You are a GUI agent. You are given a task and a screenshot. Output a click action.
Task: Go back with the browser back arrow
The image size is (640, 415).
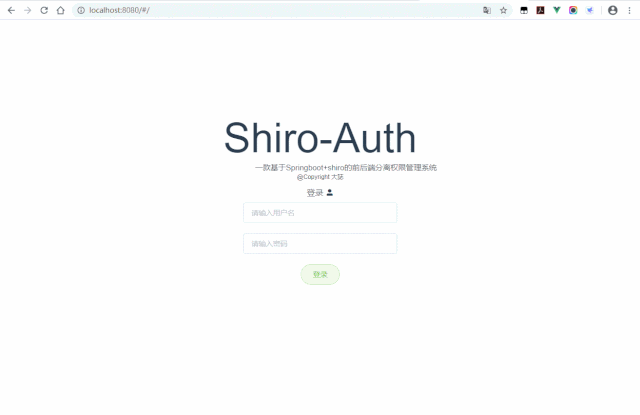click(x=11, y=10)
